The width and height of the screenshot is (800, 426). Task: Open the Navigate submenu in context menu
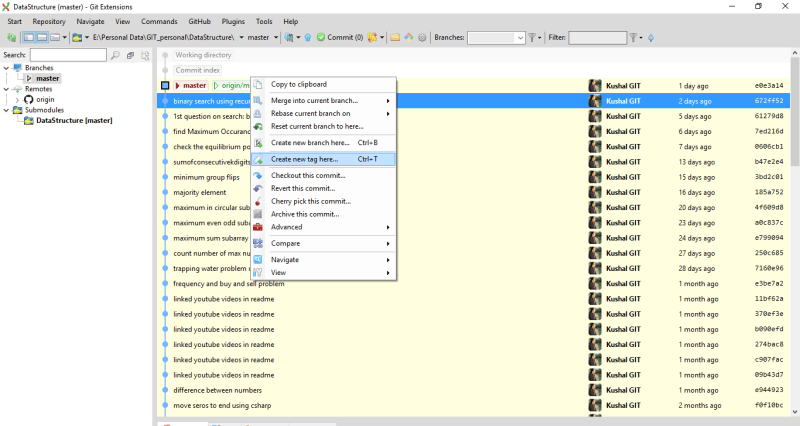click(323, 260)
